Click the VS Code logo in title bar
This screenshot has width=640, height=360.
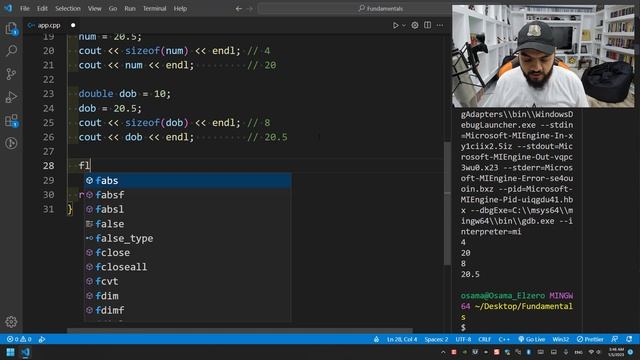click(x=8, y=8)
